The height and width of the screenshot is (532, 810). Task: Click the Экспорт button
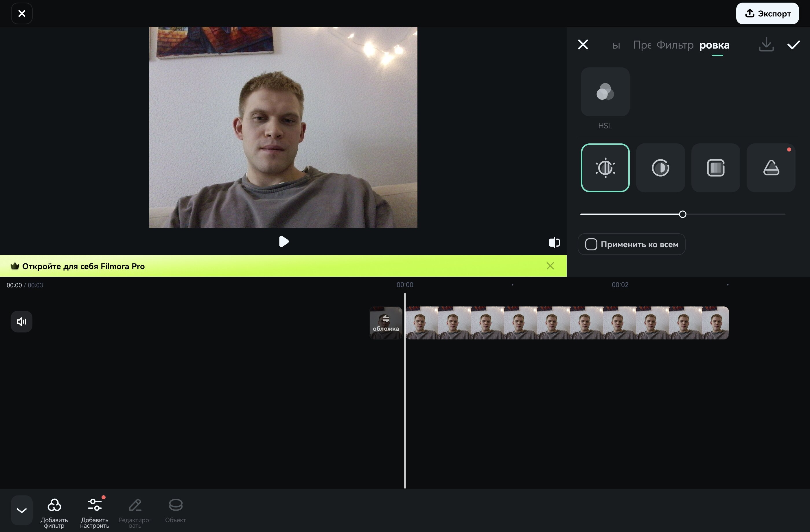pyautogui.click(x=767, y=14)
